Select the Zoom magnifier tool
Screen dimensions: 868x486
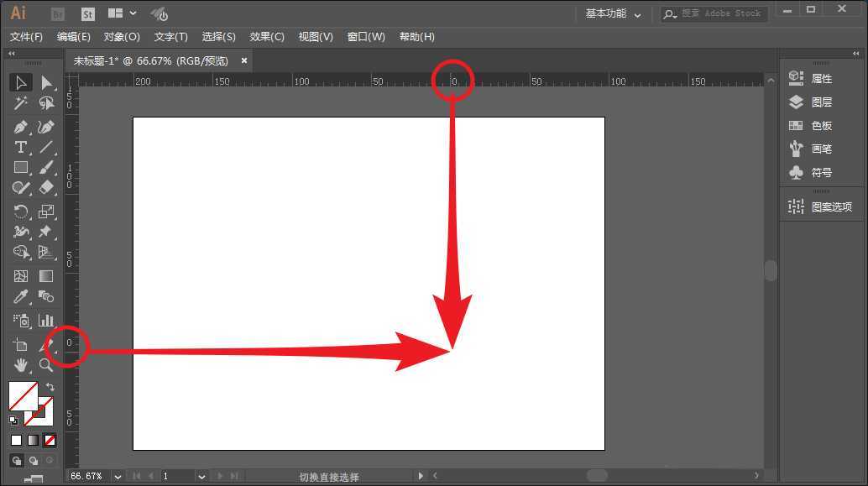pos(46,365)
